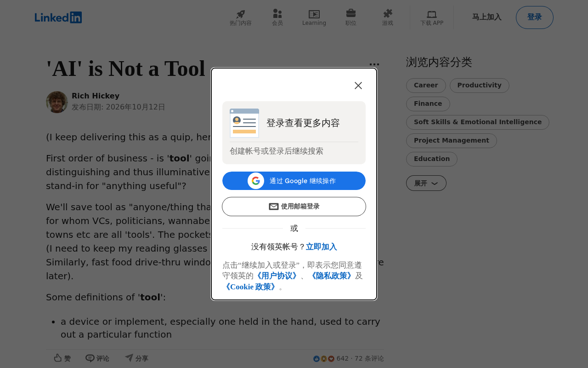
Task: Click the 发布日期: 2026年10月12日 text
Action: pyautogui.click(x=119, y=107)
